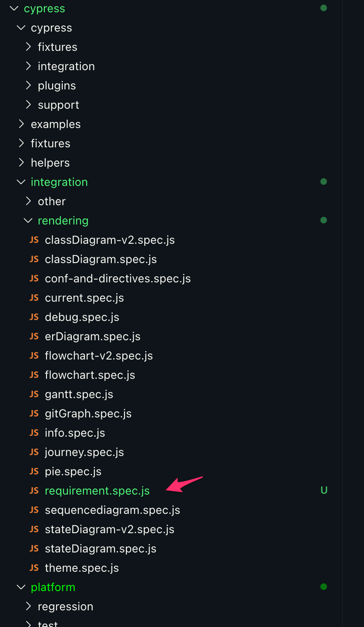Click the JS icon beside flowchart.spec.js
Image resolution: width=364 pixels, height=627 pixels.
point(34,375)
